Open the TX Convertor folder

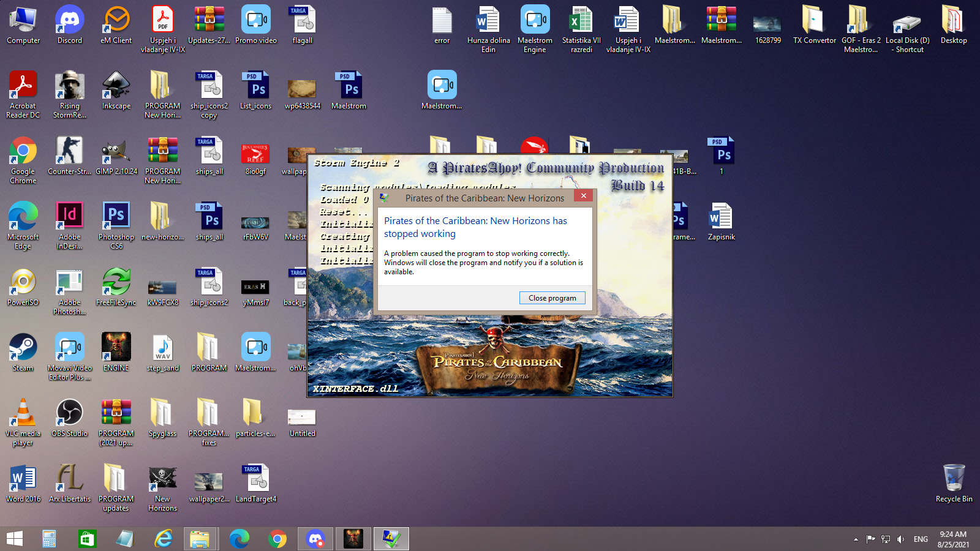(x=815, y=25)
